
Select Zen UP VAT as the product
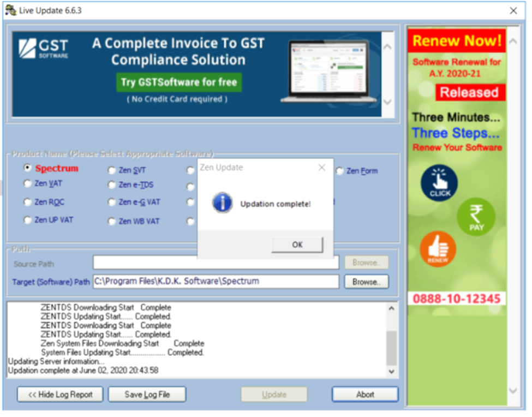pos(27,220)
